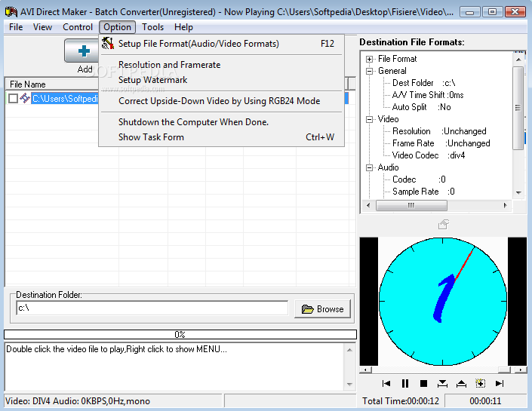This screenshot has width=532, height=411.
Task: Select Dest Folder tree item
Action: 424,83
